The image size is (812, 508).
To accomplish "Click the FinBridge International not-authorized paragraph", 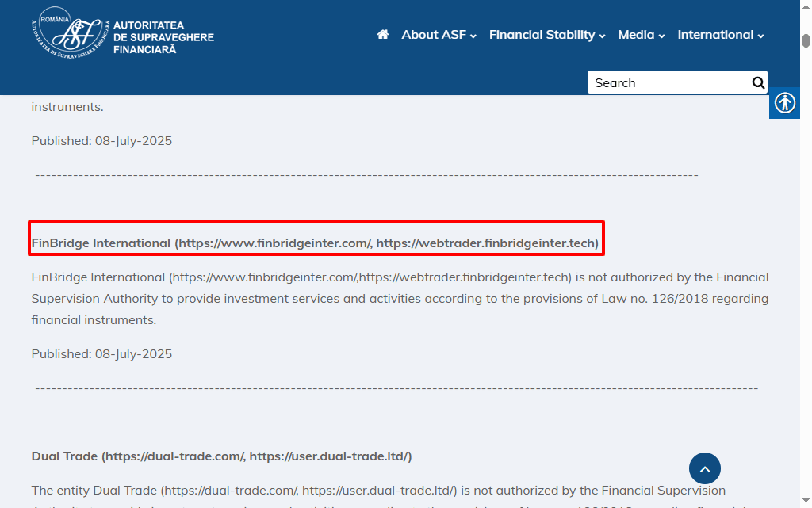I will 400,299.
